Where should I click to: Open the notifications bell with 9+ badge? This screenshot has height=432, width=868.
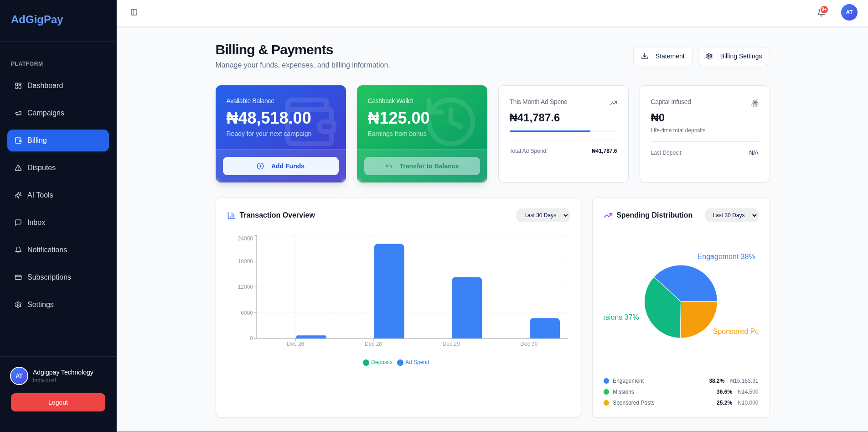coord(821,12)
